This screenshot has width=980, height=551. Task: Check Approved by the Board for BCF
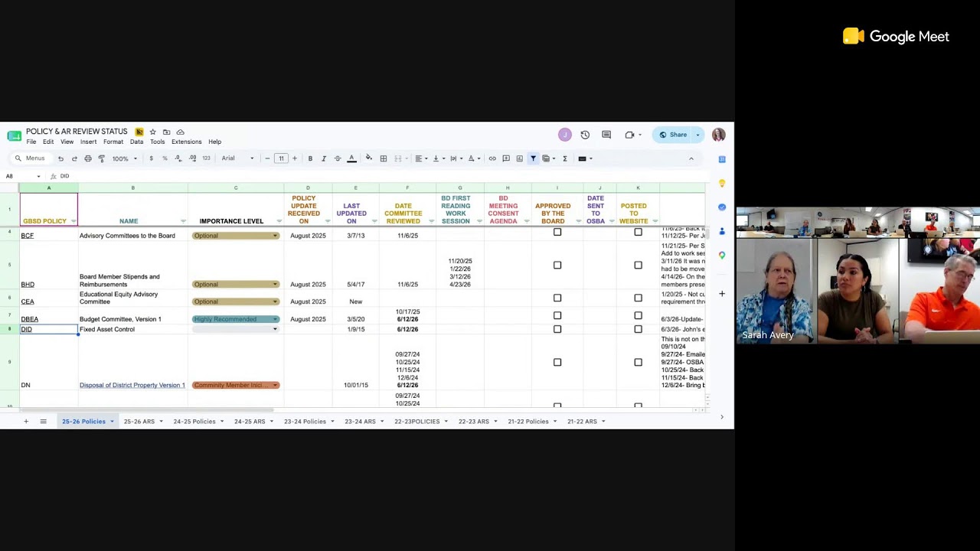557,232
